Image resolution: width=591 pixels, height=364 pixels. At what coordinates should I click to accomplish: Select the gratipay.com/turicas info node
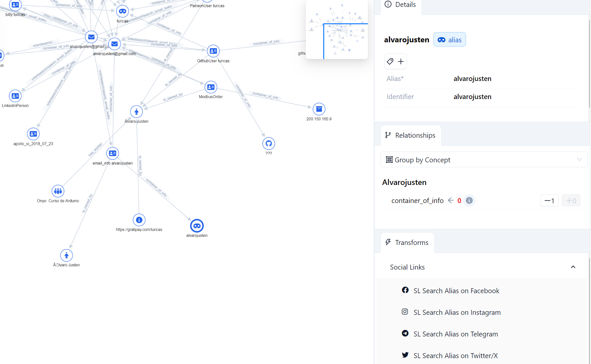(139, 220)
